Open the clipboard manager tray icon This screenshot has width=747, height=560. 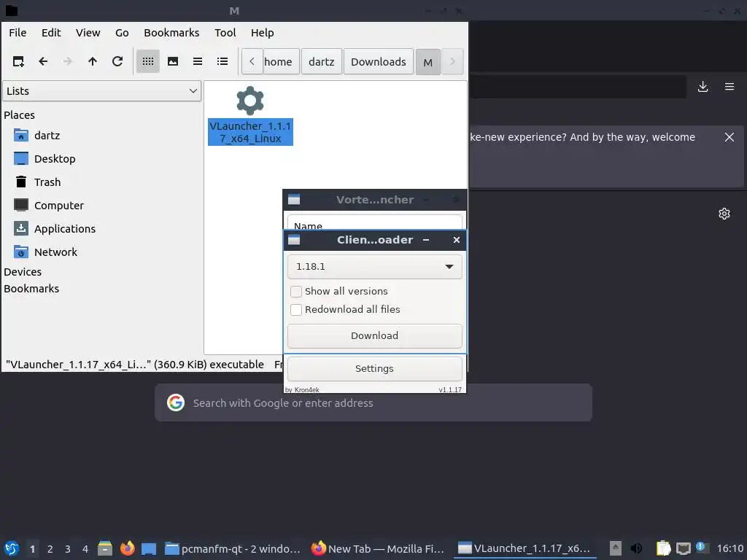point(663,548)
